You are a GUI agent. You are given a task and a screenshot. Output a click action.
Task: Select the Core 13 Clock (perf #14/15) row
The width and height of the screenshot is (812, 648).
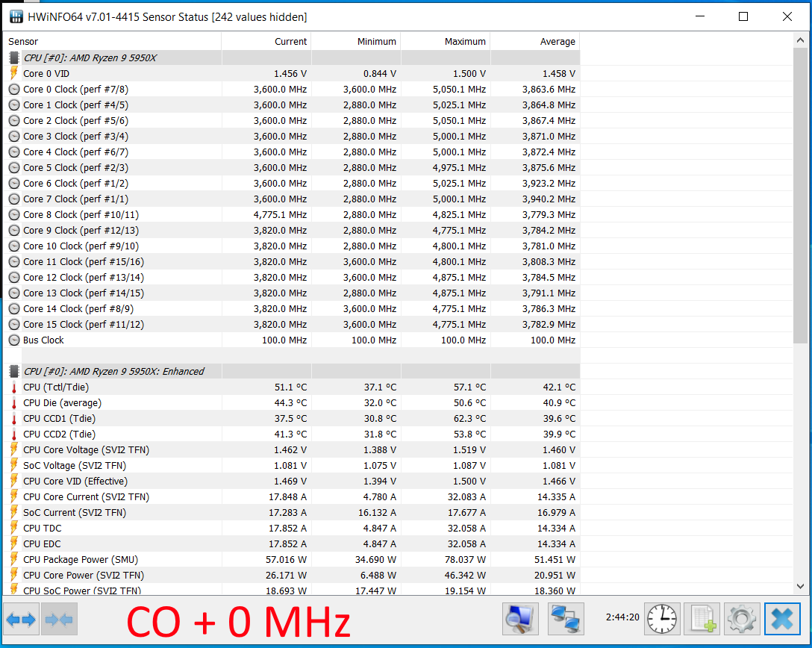pos(292,293)
